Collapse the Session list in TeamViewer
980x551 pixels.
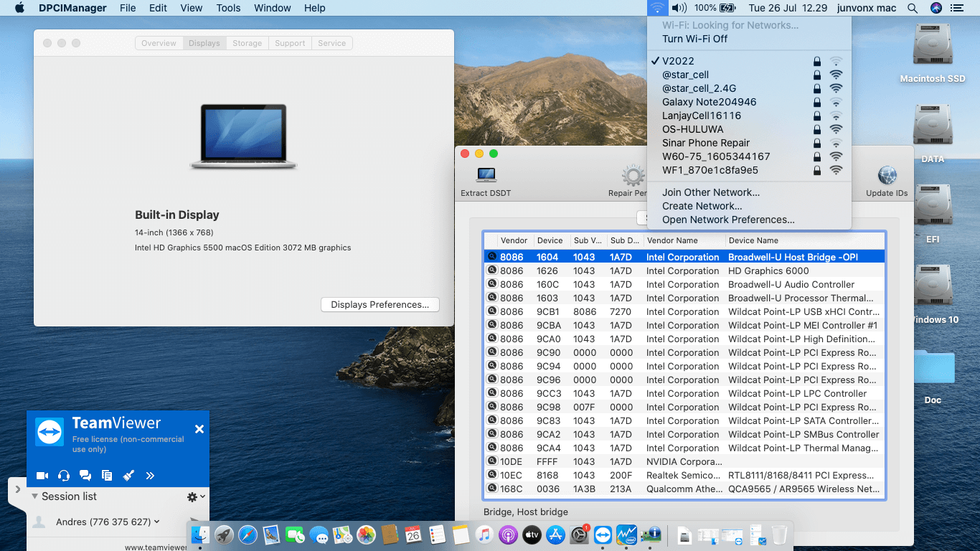click(x=34, y=496)
